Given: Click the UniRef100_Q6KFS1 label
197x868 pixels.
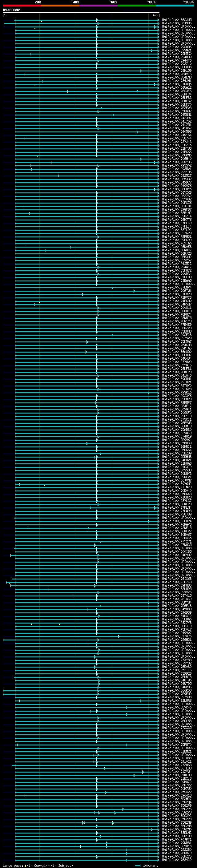Looking at the screenshot, I should 177,369.
